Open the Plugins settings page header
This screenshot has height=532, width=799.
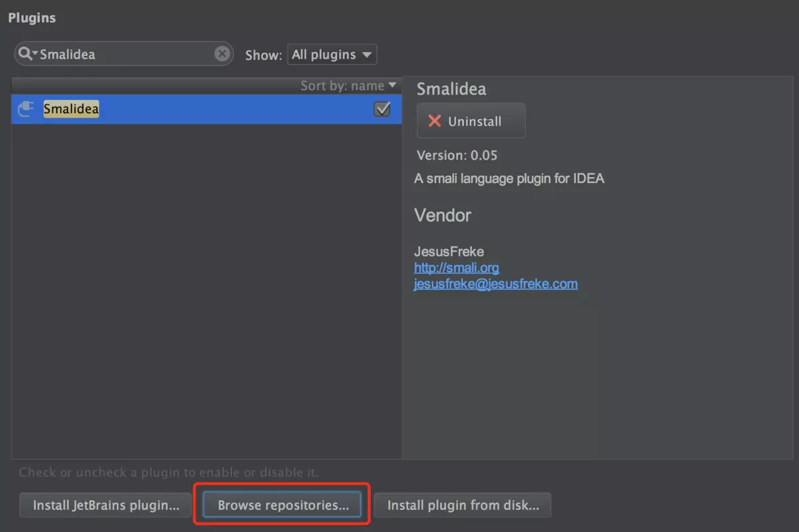[x=31, y=18]
